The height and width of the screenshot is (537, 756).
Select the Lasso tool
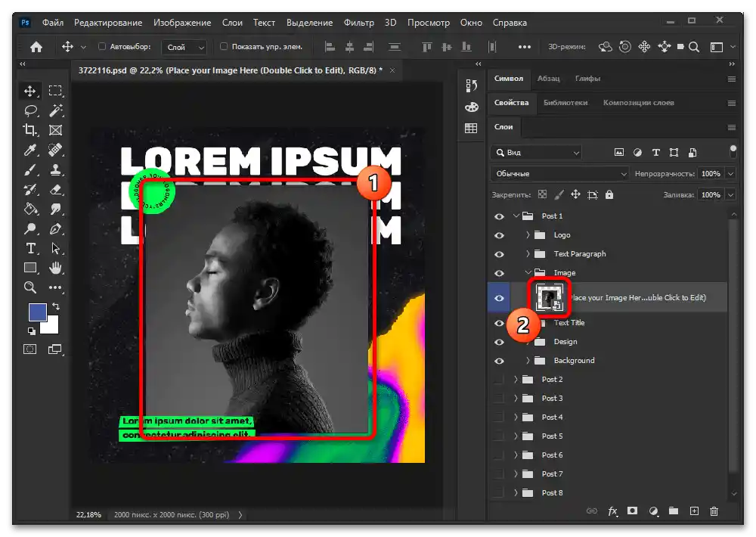point(30,110)
